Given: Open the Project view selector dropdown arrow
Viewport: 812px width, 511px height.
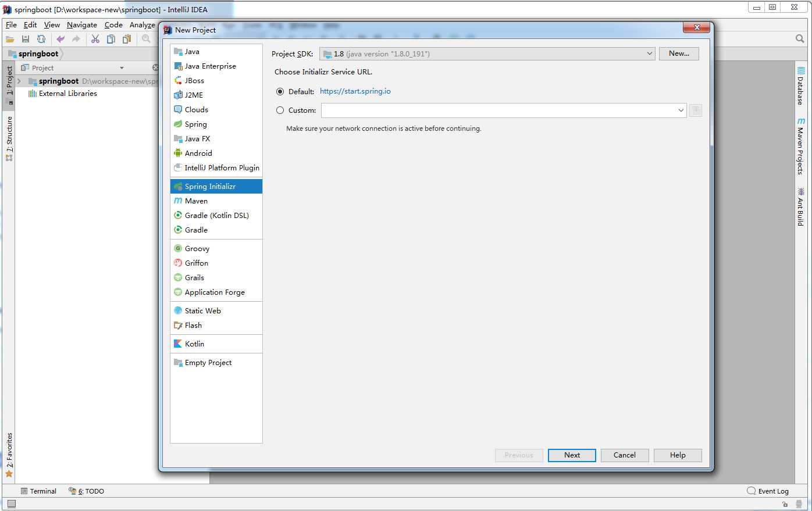Looking at the screenshot, I should (x=122, y=68).
